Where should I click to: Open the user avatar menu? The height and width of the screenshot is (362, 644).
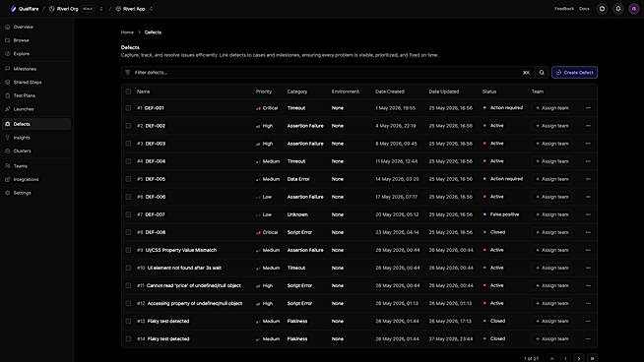[x=634, y=9]
